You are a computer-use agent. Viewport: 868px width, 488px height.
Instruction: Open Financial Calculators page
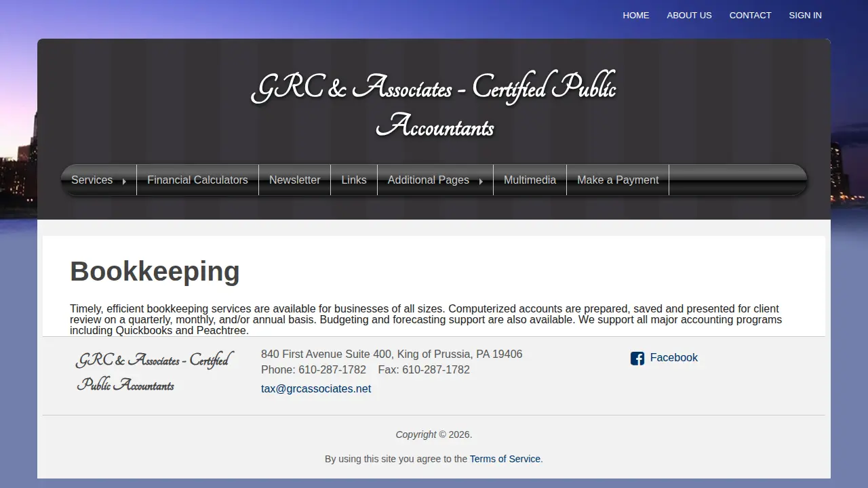pos(197,180)
